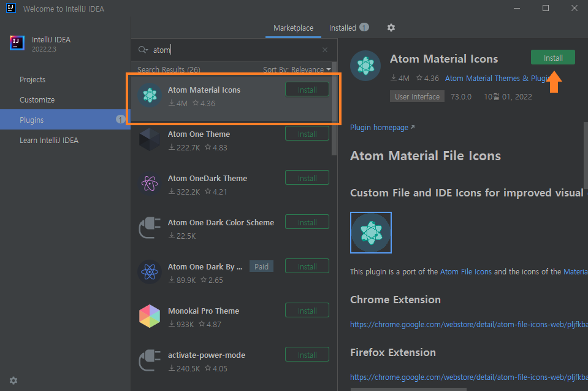Install the paid Atom One Dark By plugin
The image size is (588, 391).
(x=307, y=266)
